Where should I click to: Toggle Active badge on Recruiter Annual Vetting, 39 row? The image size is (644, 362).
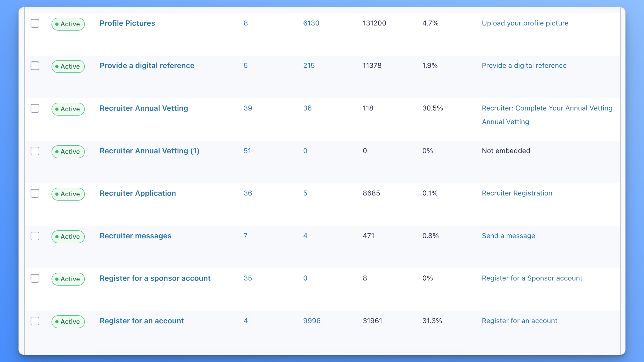(x=68, y=109)
